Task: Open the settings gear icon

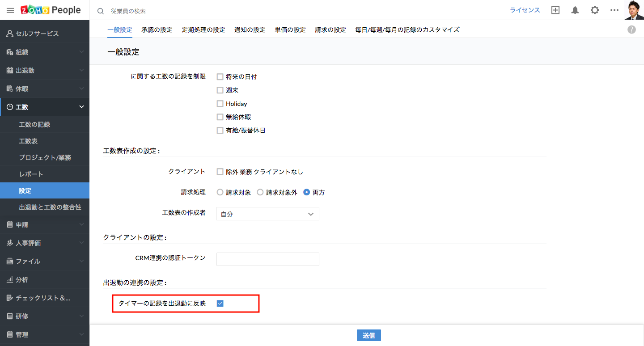Action: [x=594, y=10]
